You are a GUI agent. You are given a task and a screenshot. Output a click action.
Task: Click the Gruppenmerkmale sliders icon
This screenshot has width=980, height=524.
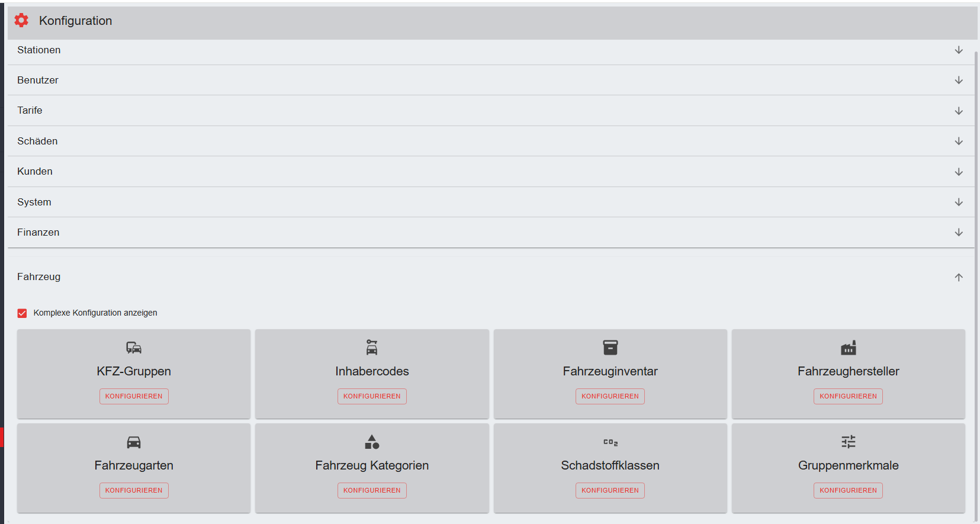point(848,442)
